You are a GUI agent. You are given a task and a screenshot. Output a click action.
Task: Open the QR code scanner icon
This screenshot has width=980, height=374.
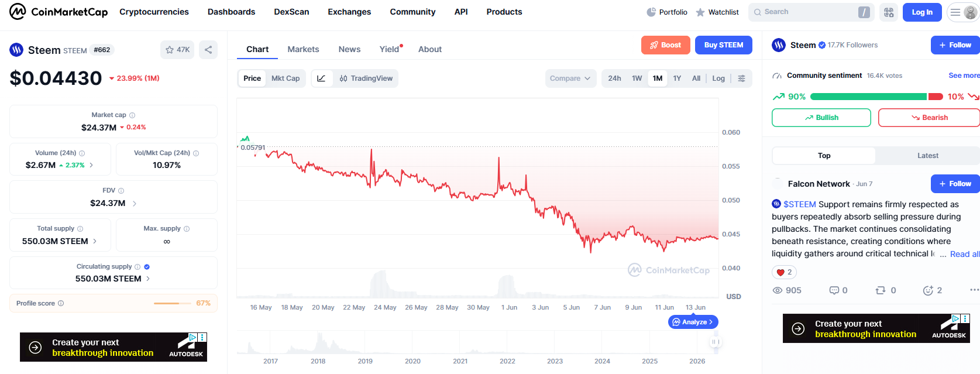point(889,12)
